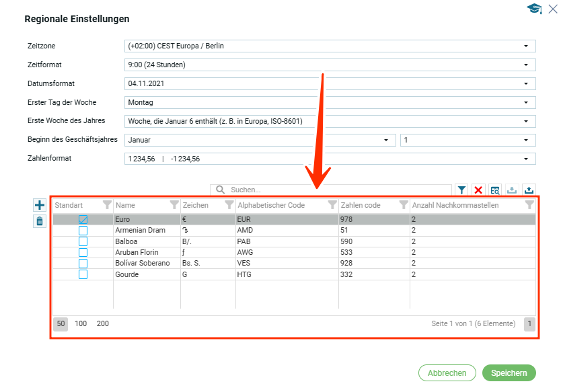Open the Zeitzone dropdown
Image resolution: width=561 pixels, height=392 pixels.
click(525, 46)
